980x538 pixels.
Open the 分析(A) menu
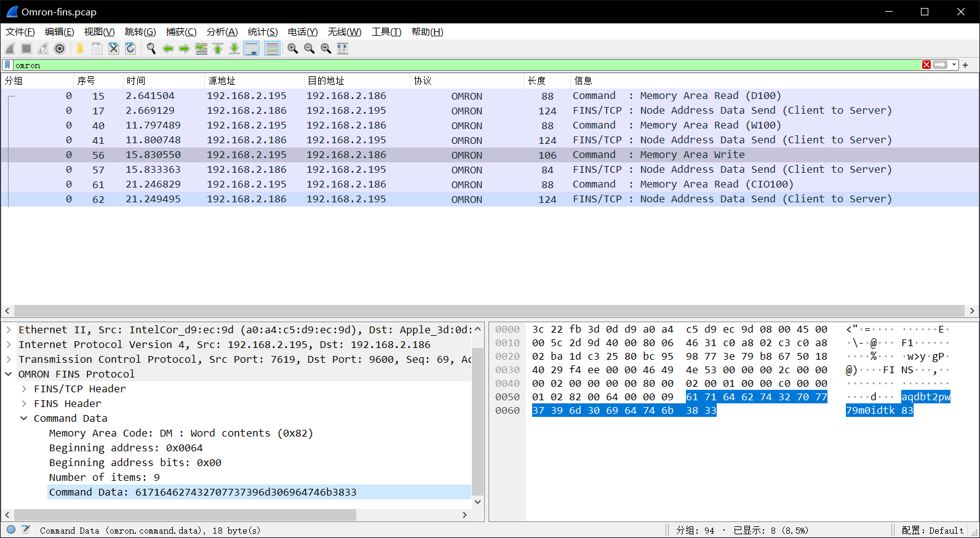222,32
